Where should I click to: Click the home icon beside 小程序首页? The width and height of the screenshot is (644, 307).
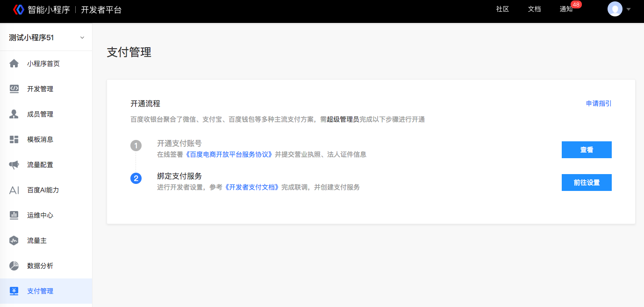[14, 64]
